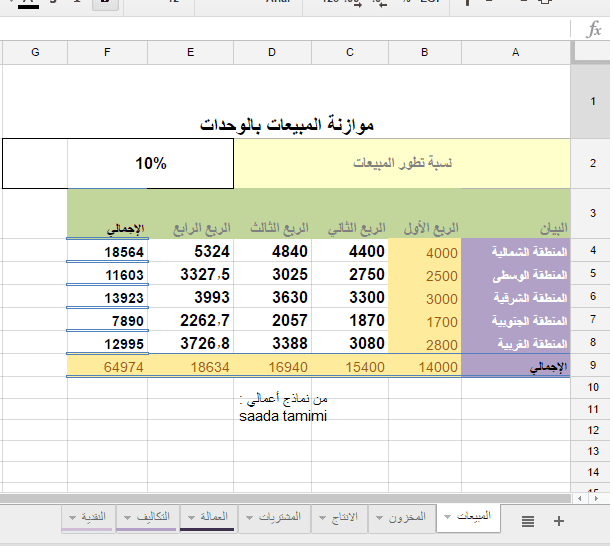The height and width of the screenshot is (546, 613).
Task: Open the التكاليف sheet tab
Action: [151, 517]
